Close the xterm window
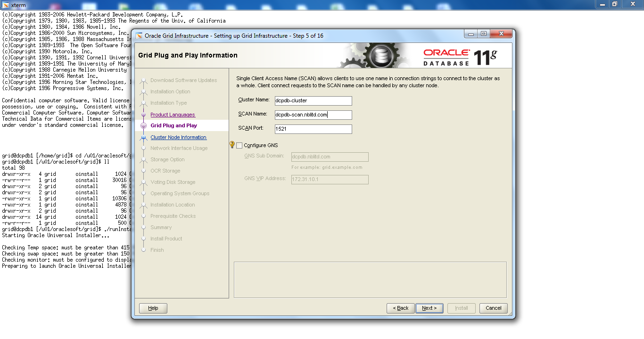This screenshot has width=644, height=339. (632, 4)
